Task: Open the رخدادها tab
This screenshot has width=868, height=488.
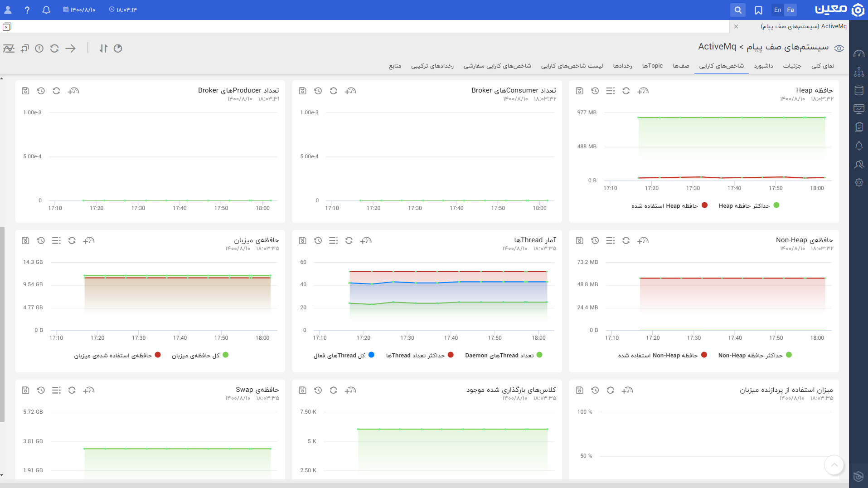Action: (623, 66)
